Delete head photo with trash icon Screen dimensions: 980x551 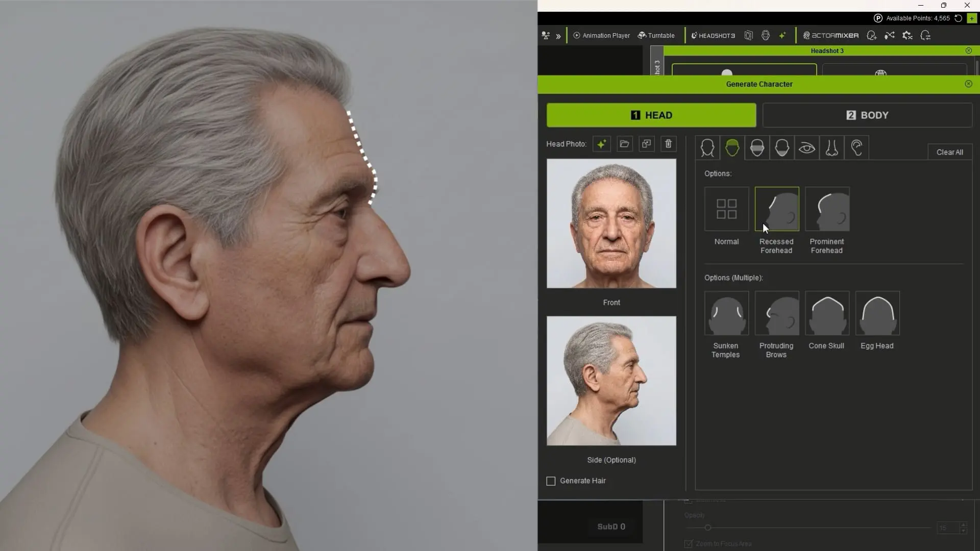coord(668,144)
